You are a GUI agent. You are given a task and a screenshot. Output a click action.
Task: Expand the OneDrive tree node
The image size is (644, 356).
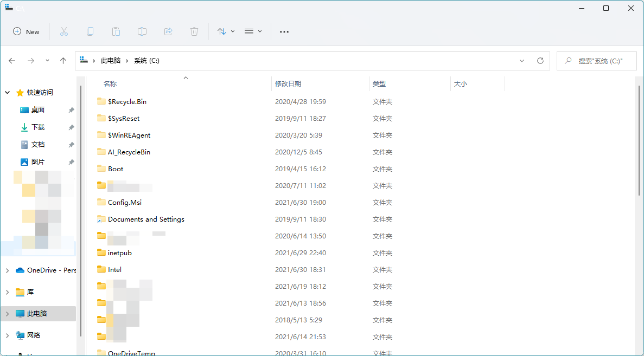(x=7, y=270)
